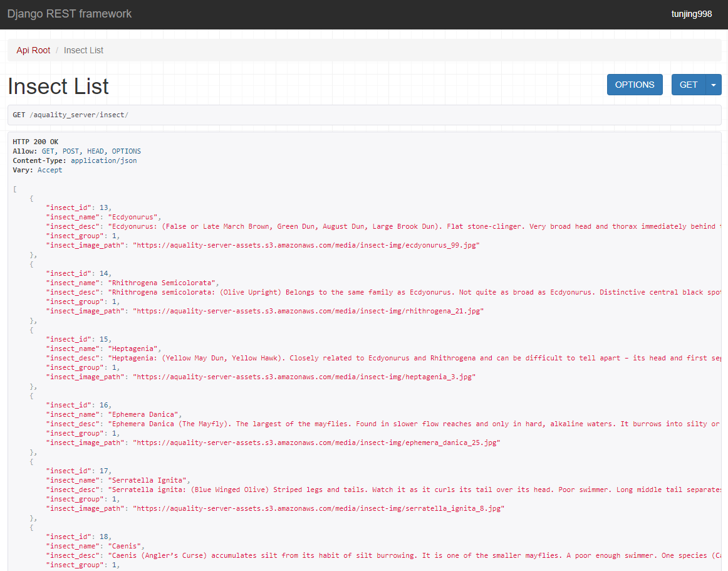Click the Insect List page heading
728x571 pixels.
point(58,86)
